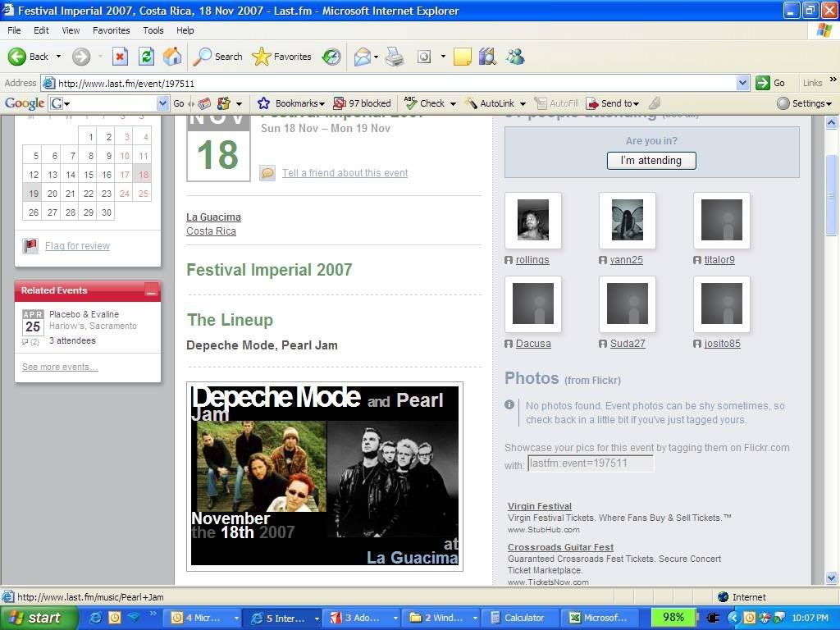The height and width of the screenshot is (630, 840).
Task: Click the 97 blocked popup blocker icon
Action: pyautogui.click(x=339, y=103)
